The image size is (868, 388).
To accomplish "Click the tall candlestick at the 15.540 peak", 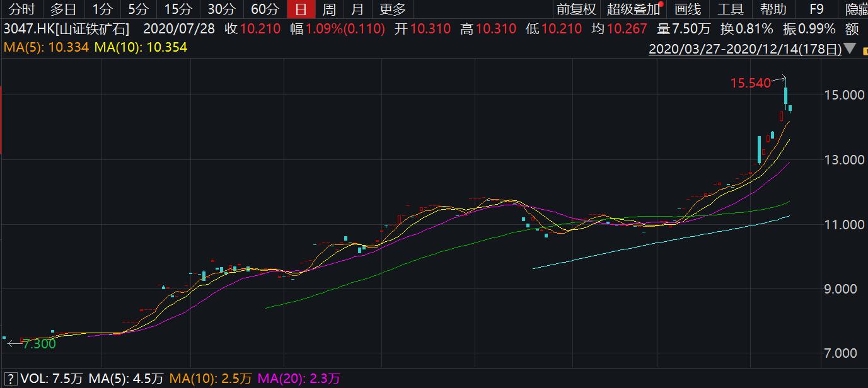I will [786, 93].
